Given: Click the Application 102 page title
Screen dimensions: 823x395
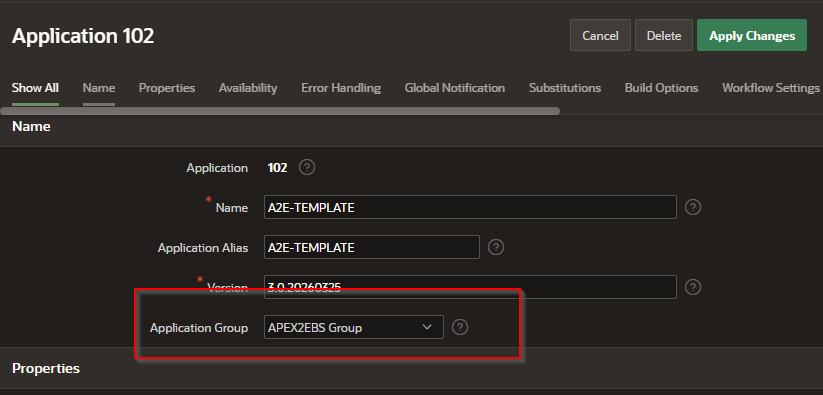Looking at the screenshot, I should [x=83, y=36].
